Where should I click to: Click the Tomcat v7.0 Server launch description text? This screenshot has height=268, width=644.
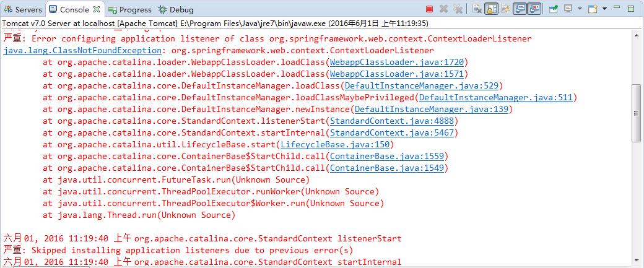pos(215,24)
